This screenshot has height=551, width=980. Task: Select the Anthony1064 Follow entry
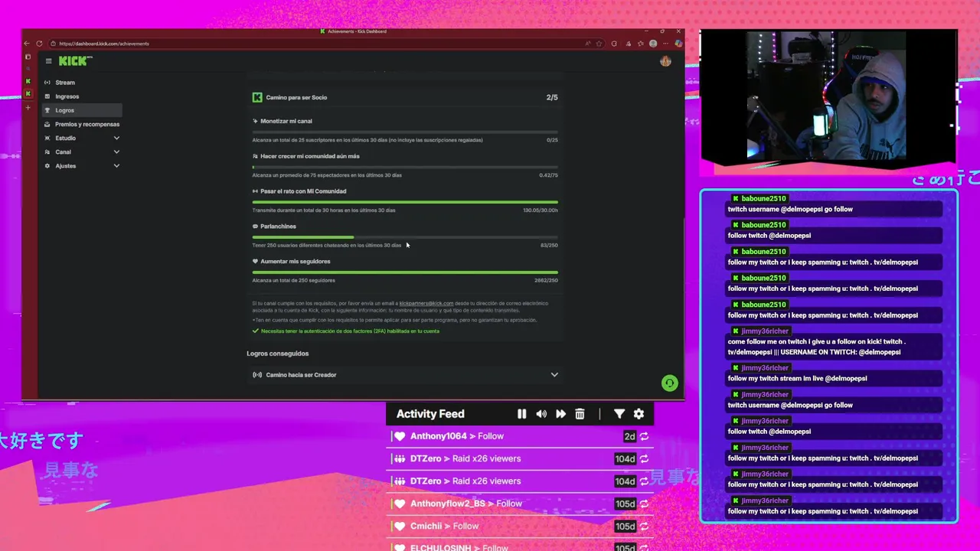click(x=519, y=436)
